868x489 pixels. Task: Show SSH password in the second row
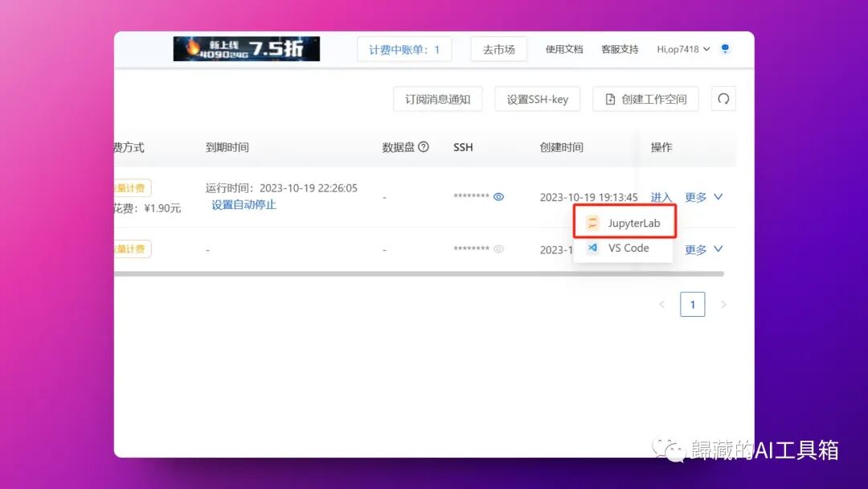coord(499,249)
